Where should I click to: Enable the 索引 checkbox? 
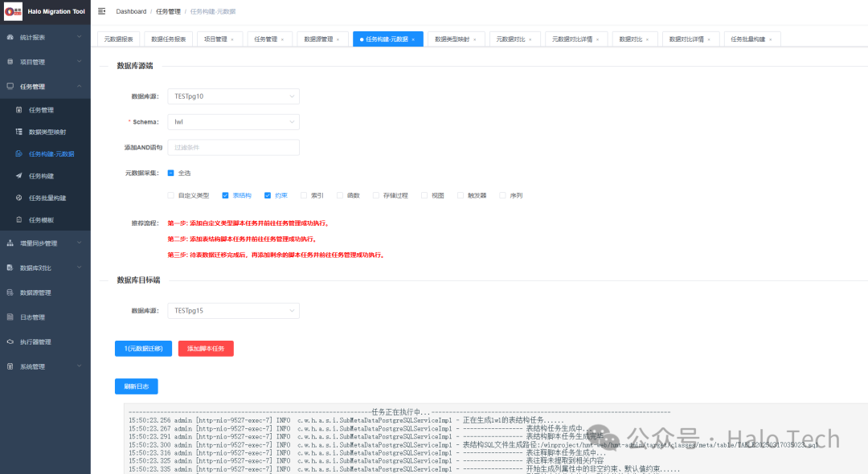(x=304, y=195)
